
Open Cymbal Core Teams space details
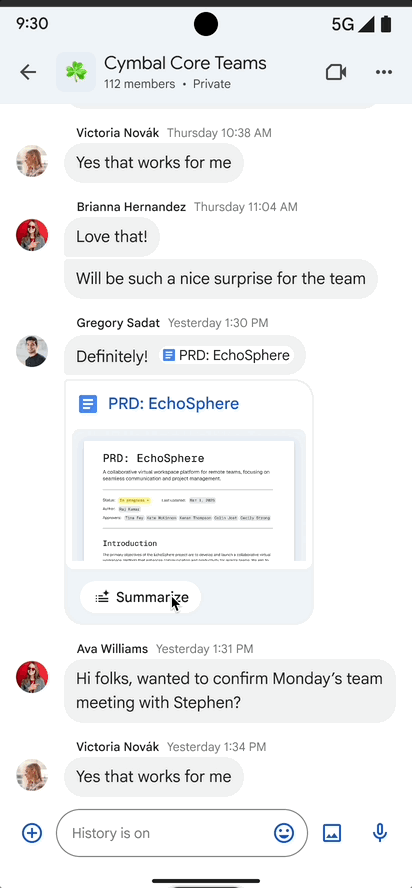(185, 72)
